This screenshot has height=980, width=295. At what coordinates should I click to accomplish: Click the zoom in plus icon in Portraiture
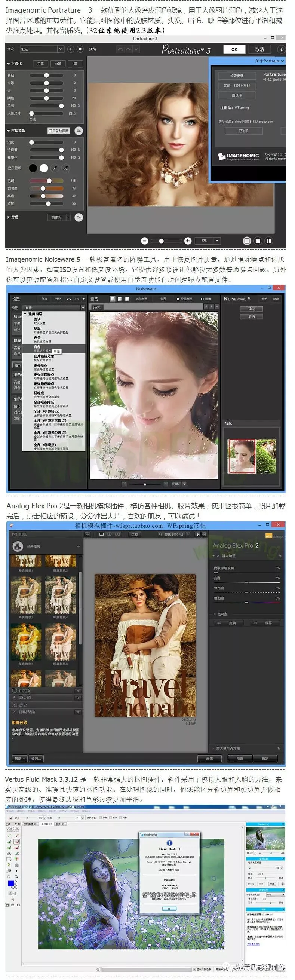[x=188, y=241]
